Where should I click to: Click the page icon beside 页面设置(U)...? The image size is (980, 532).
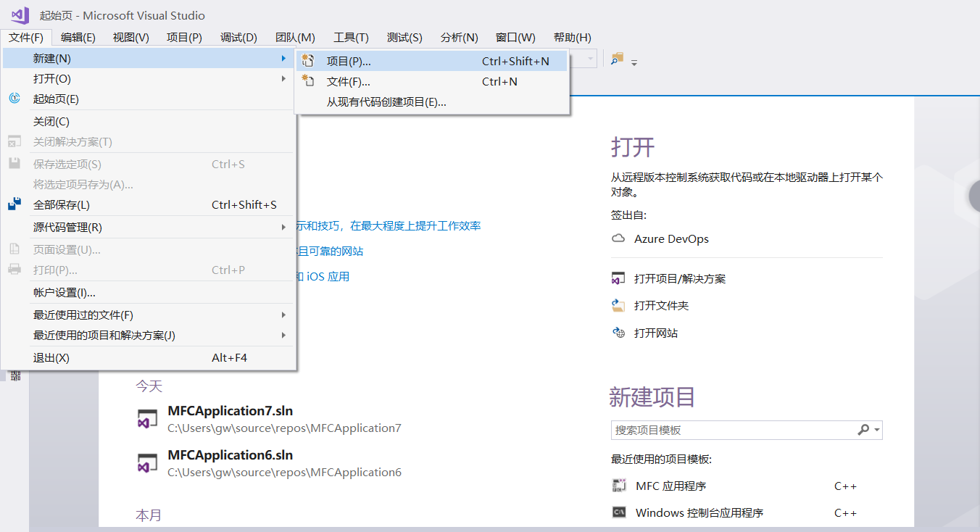(x=14, y=249)
